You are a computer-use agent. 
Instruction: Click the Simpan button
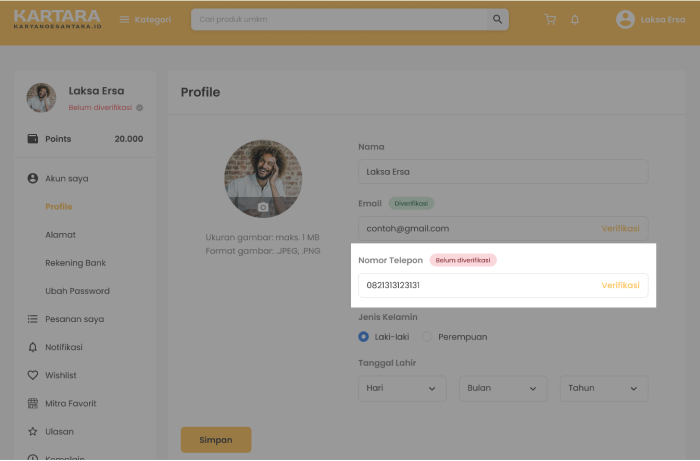pyautogui.click(x=216, y=440)
